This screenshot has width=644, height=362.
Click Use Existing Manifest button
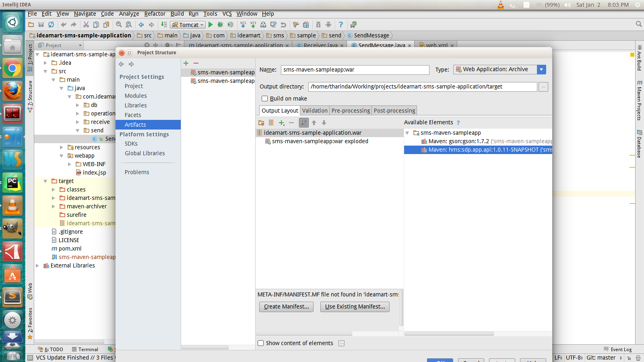coord(355,306)
